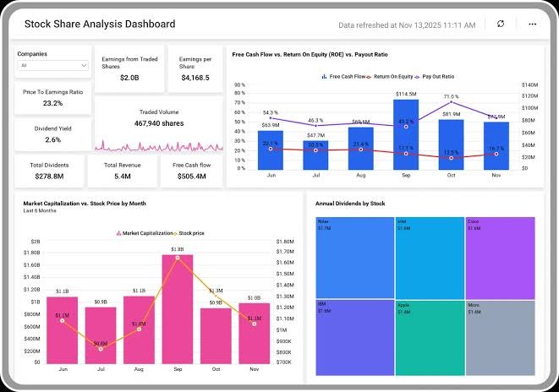Click the Sep stock price peak point
The width and height of the screenshot is (559, 392).
pyautogui.click(x=178, y=258)
